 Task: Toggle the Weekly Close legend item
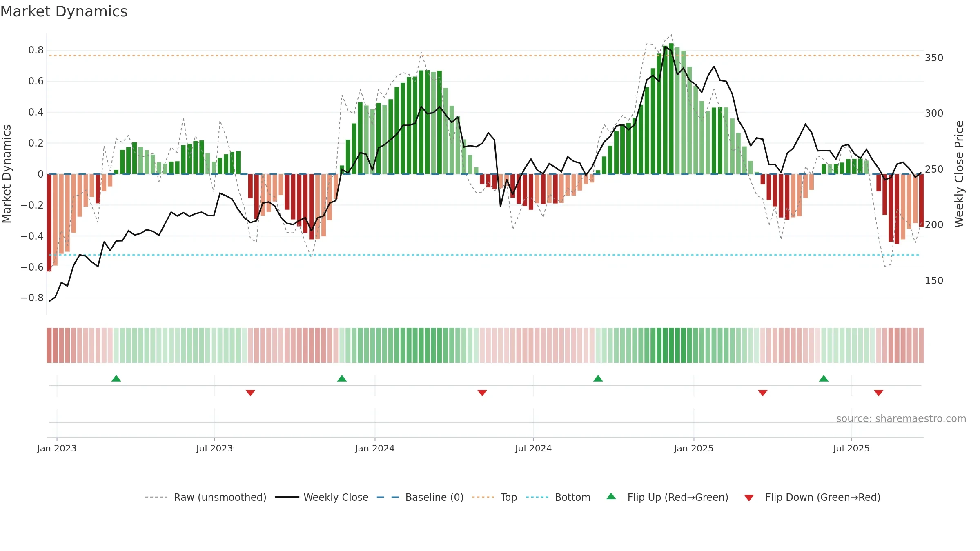point(322,497)
